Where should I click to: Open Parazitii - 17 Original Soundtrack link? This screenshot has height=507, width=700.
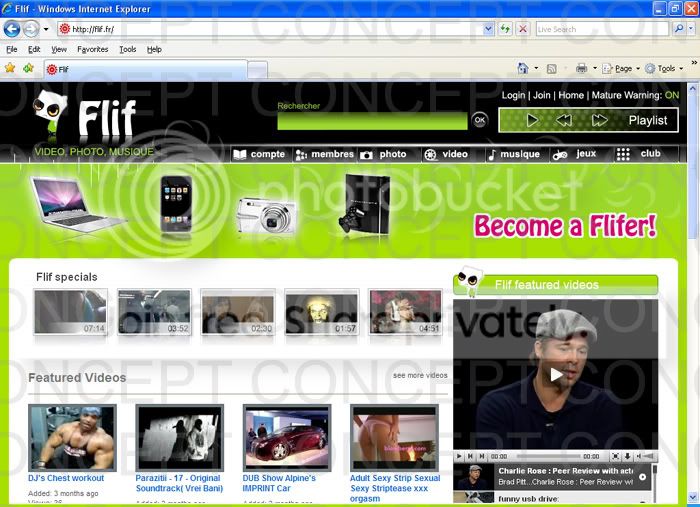tap(179, 483)
